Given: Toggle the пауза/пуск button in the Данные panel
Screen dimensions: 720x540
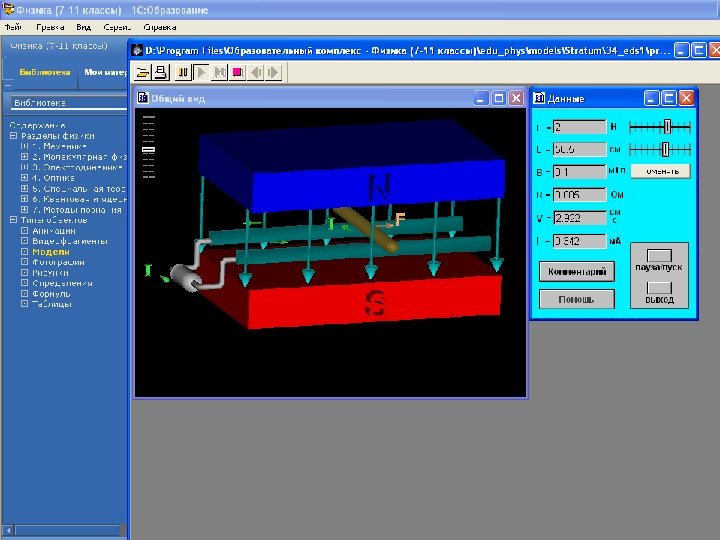Looking at the screenshot, I should tap(659, 255).
